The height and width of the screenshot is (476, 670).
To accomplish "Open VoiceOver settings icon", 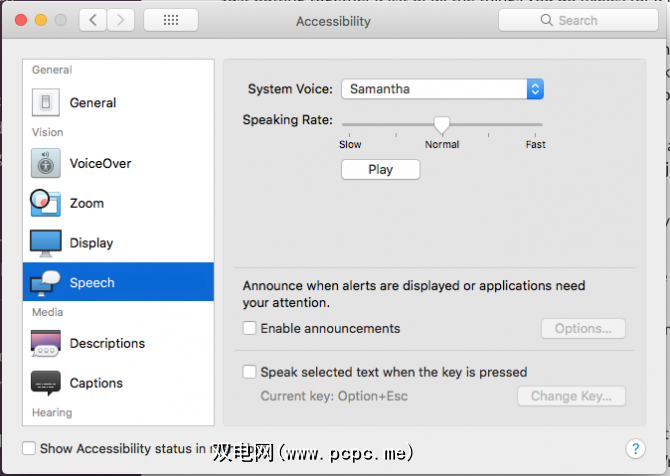I will coord(45,163).
